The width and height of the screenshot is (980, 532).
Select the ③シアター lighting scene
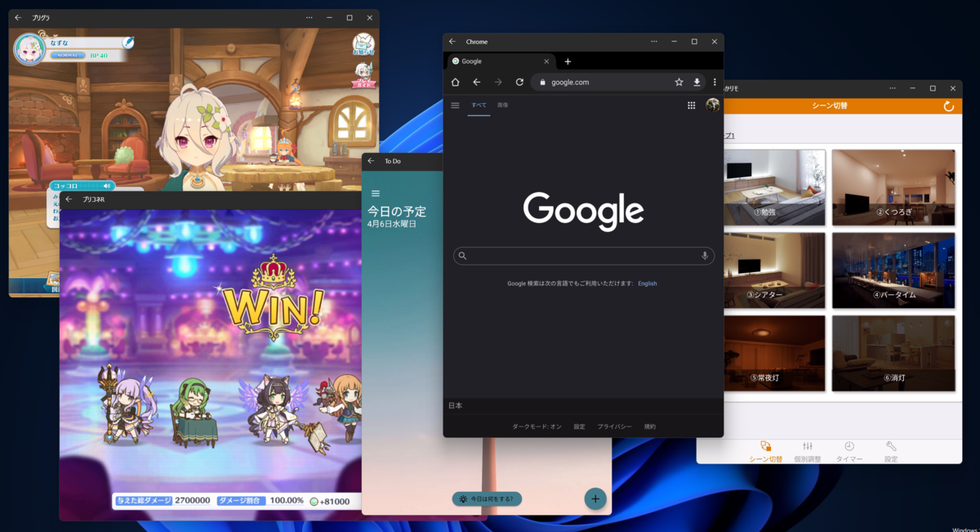[x=774, y=270]
